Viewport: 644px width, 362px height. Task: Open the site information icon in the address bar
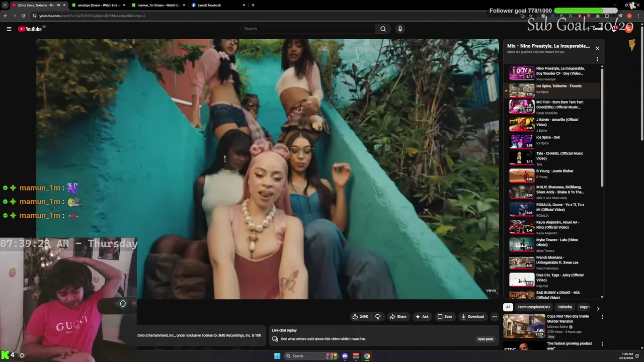pyautogui.click(x=34, y=16)
